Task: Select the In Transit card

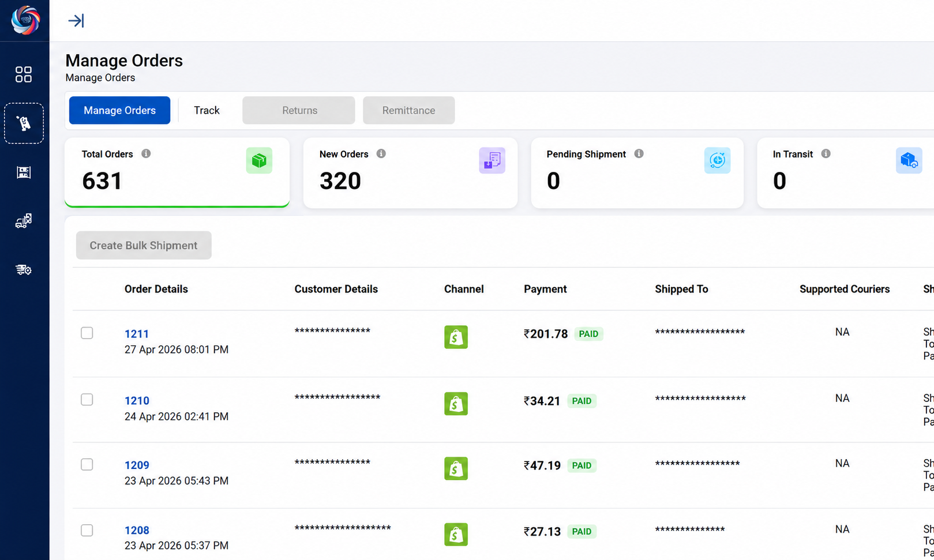Action: click(846, 172)
